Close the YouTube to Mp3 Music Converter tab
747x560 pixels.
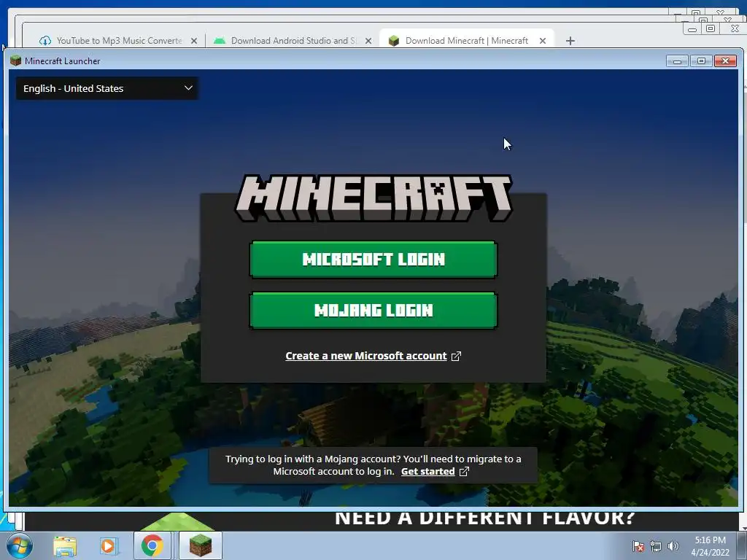194,41
